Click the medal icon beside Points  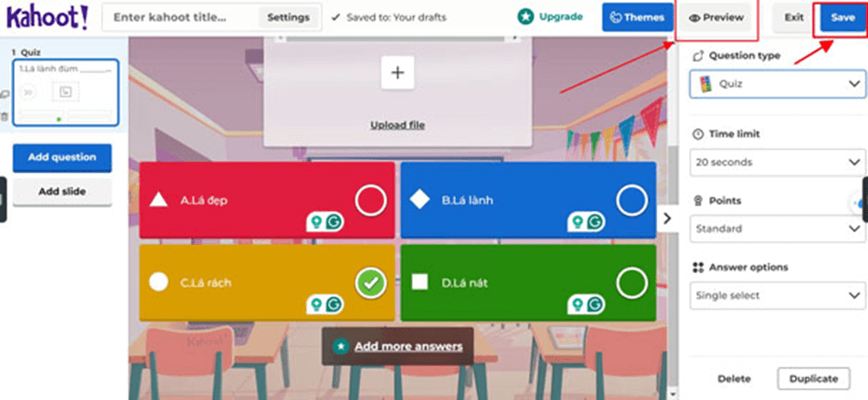(x=698, y=200)
